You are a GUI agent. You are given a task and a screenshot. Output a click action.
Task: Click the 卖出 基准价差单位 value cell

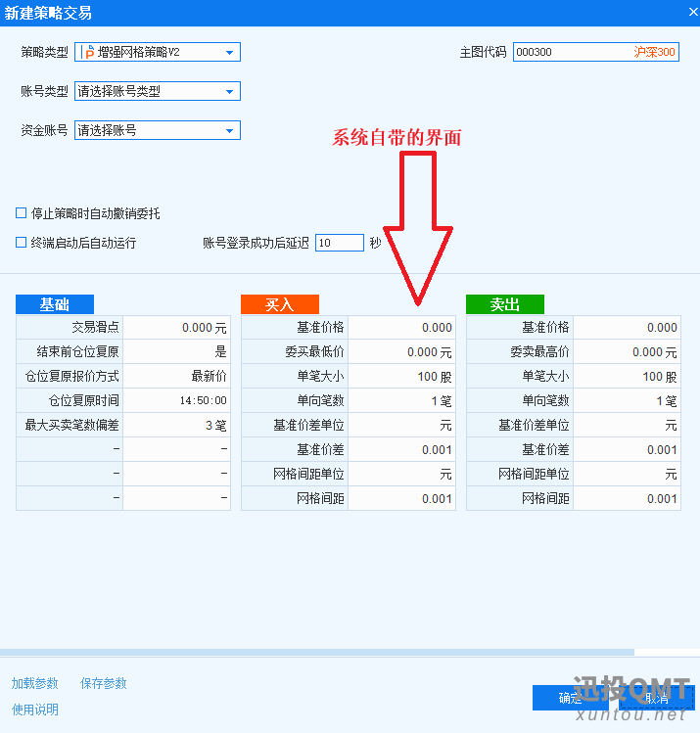click(627, 426)
